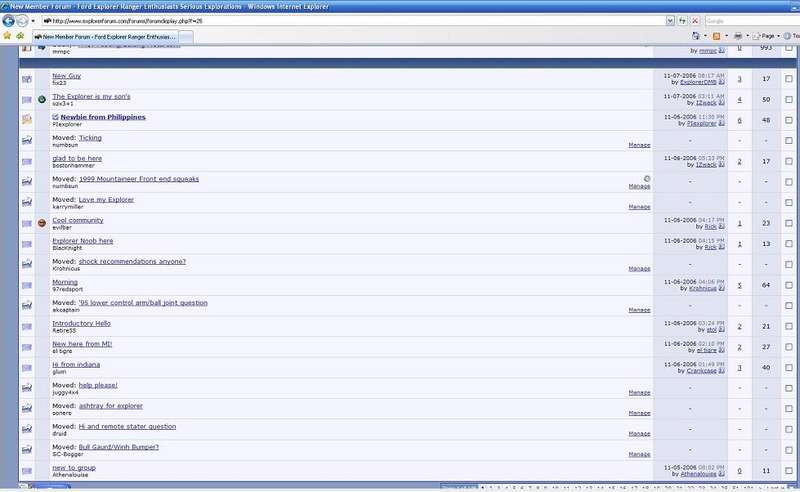Click reply count 6 on Newbie from Philippines row
This screenshot has height=492, width=800.
pyautogui.click(x=739, y=120)
